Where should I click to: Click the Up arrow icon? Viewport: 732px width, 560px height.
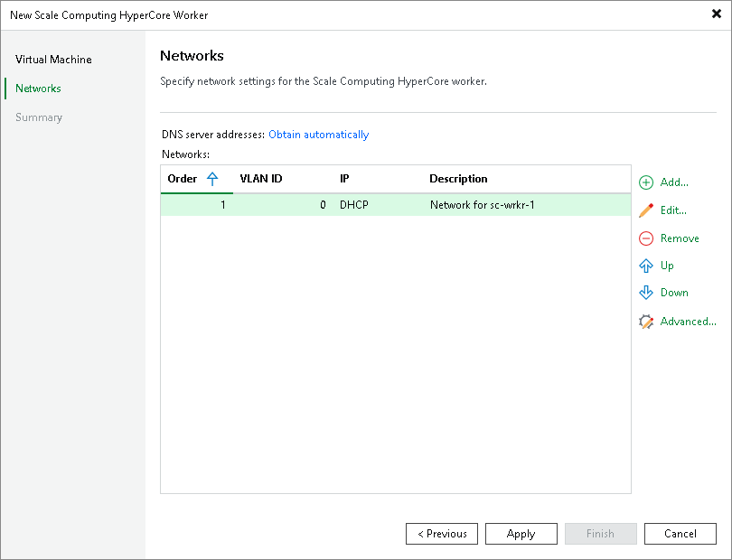click(x=646, y=266)
